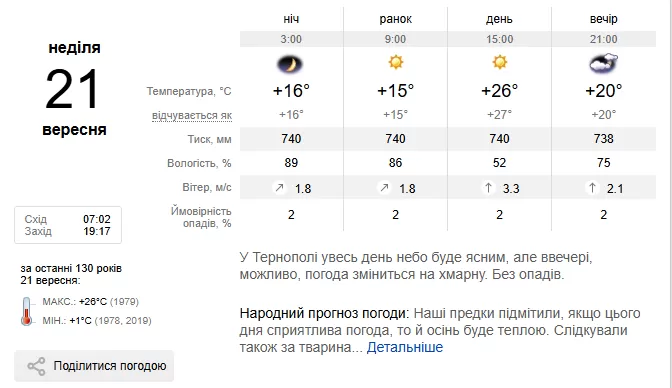The width and height of the screenshot is (672, 388).
Task: Click the thermometer icon near МАКС and МІН
Action: pos(27,311)
